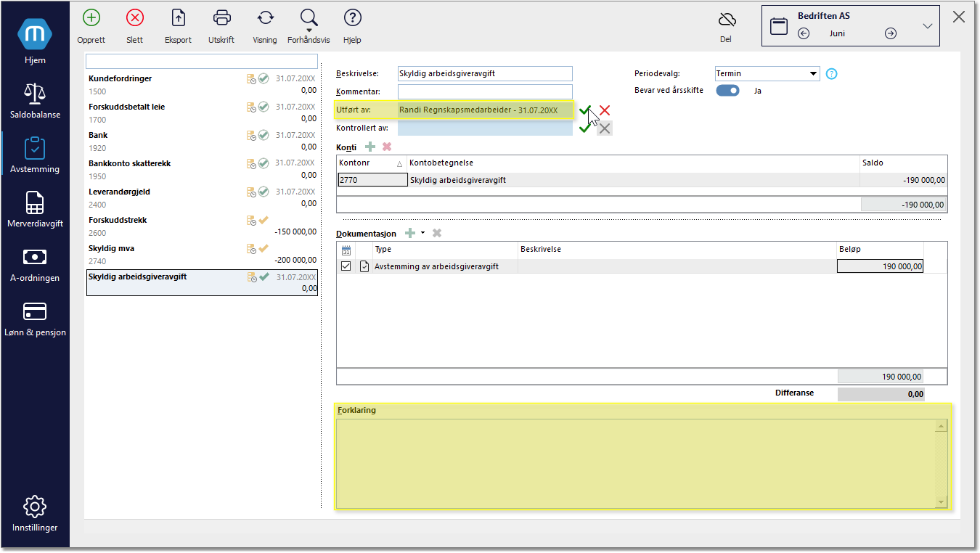
Task: Click the Slett toolbar button
Action: [134, 26]
